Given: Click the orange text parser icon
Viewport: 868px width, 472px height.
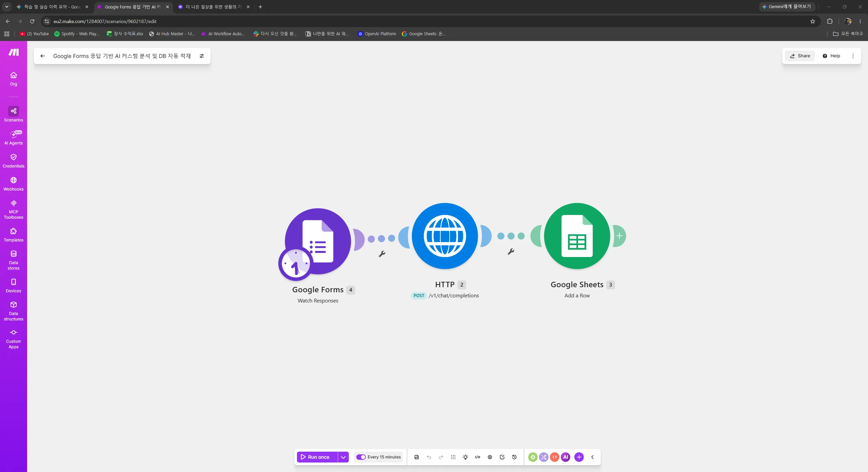Looking at the screenshot, I should [555, 457].
